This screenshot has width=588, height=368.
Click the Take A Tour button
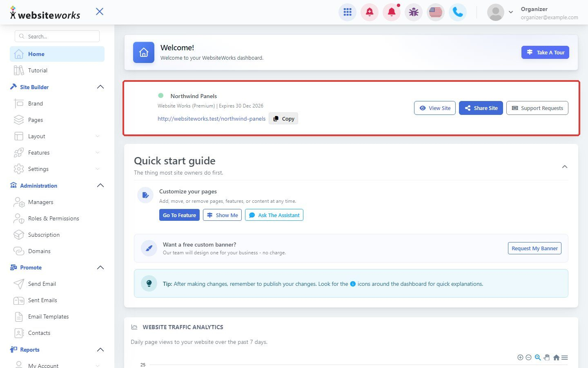(x=545, y=52)
